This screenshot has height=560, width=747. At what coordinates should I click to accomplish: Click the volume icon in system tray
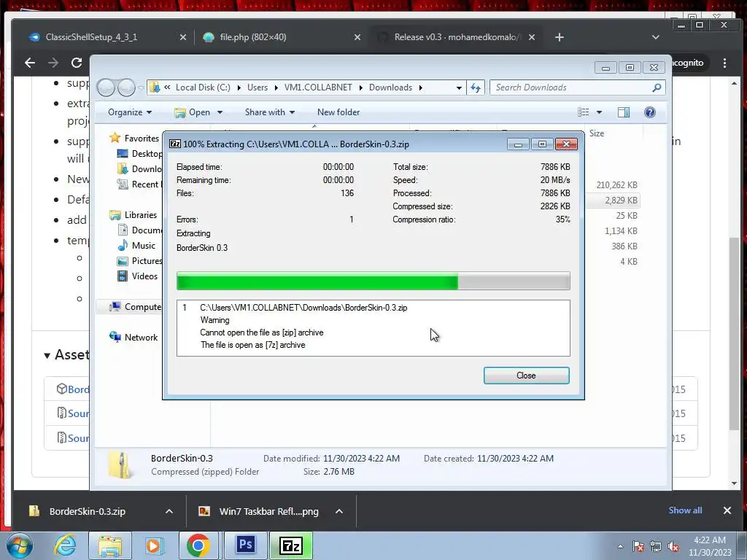click(x=673, y=546)
